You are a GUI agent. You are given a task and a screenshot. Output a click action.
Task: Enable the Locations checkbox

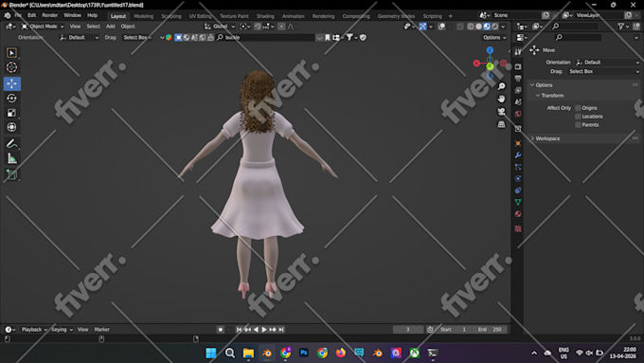(x=578, y=117)
